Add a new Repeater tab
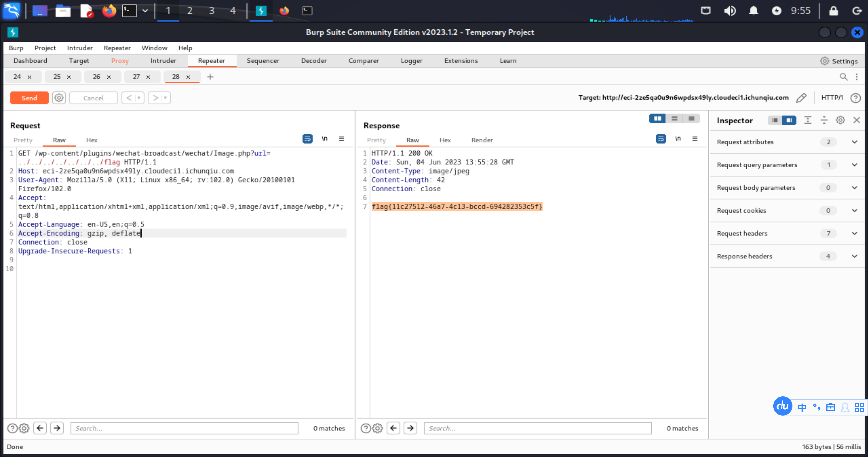The image size is (868, 457). click(210, 77)
